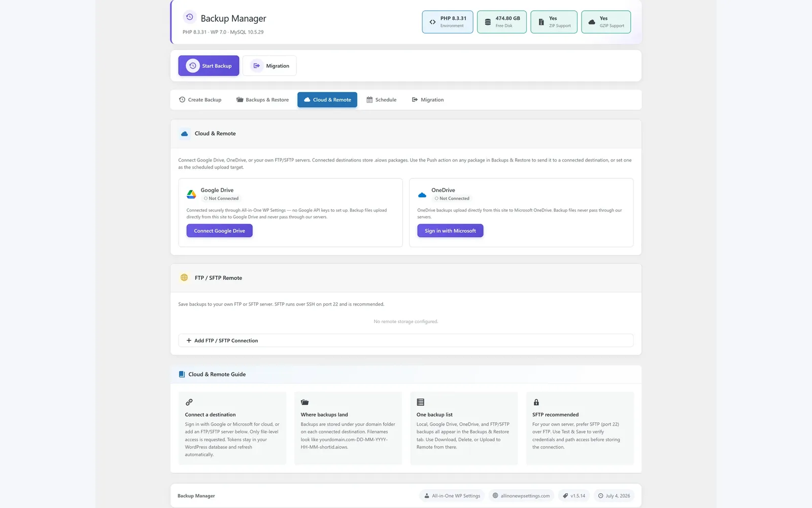Click the Migration button beside Start Backup

pyautogui.click(x=269, y=66)
